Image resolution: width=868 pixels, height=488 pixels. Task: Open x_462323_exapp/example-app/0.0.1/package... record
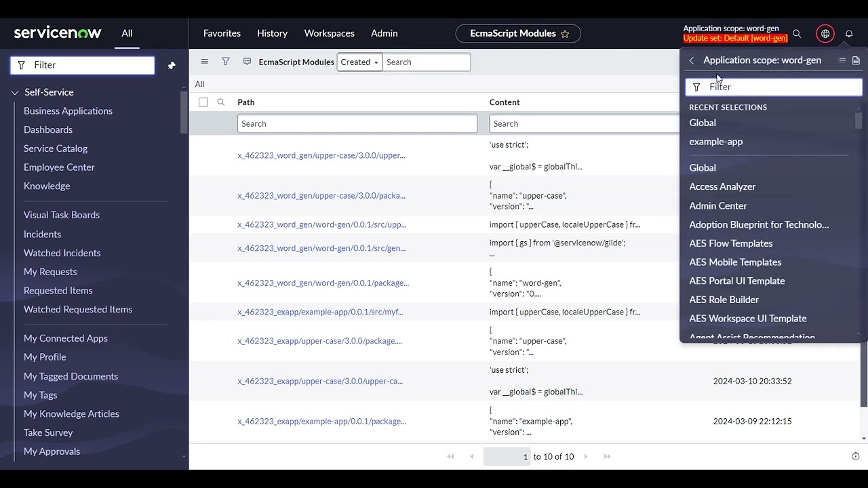322,422
